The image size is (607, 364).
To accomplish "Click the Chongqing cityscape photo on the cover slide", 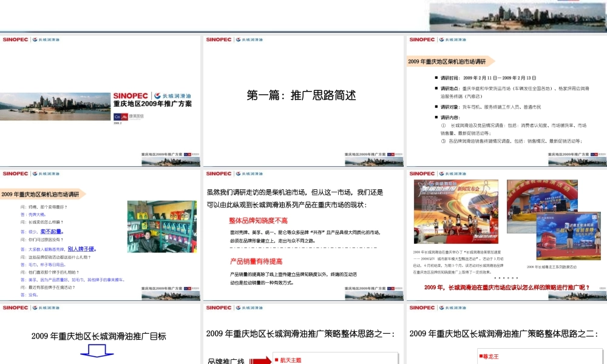I will pyautogui.click(x=55, y=106).
